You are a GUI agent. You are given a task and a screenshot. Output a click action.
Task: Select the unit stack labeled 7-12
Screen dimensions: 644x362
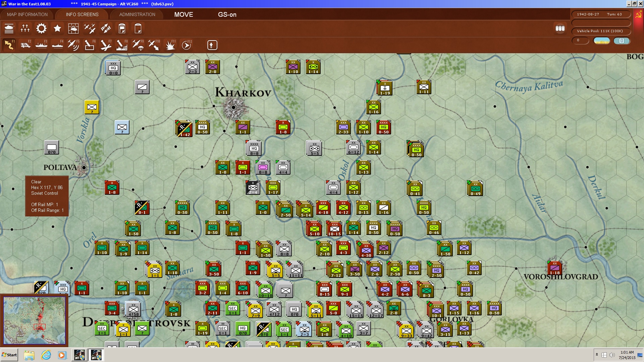(335, 269)
